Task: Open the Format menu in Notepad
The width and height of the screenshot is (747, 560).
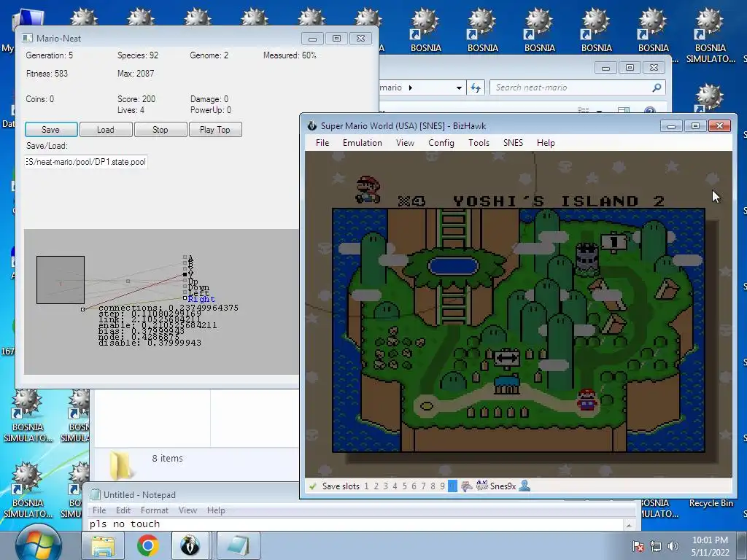Action: point(155,510)
